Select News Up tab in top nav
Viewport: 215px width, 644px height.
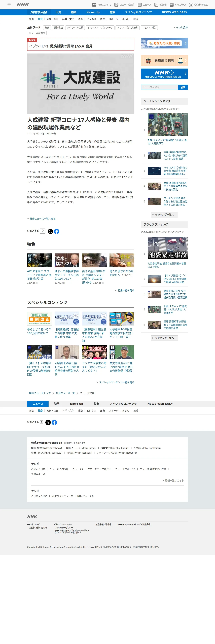click(93, 12)
